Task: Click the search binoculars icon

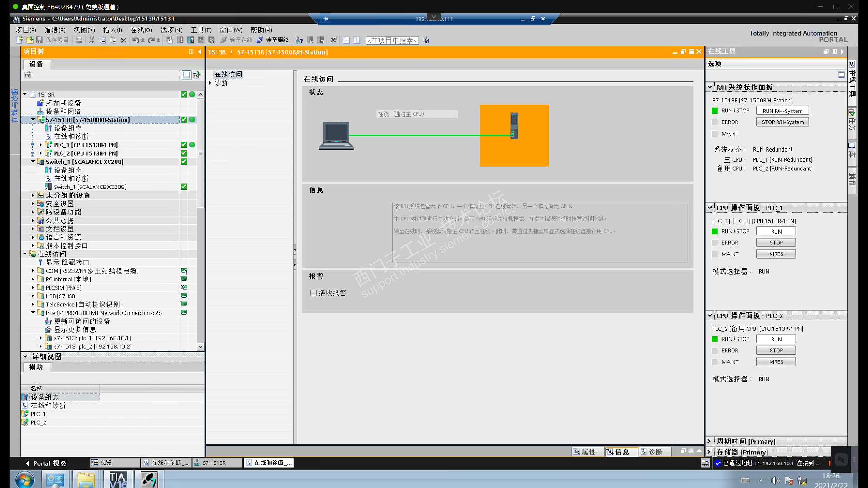Action: pyautogui.click(x=426, y=40)
